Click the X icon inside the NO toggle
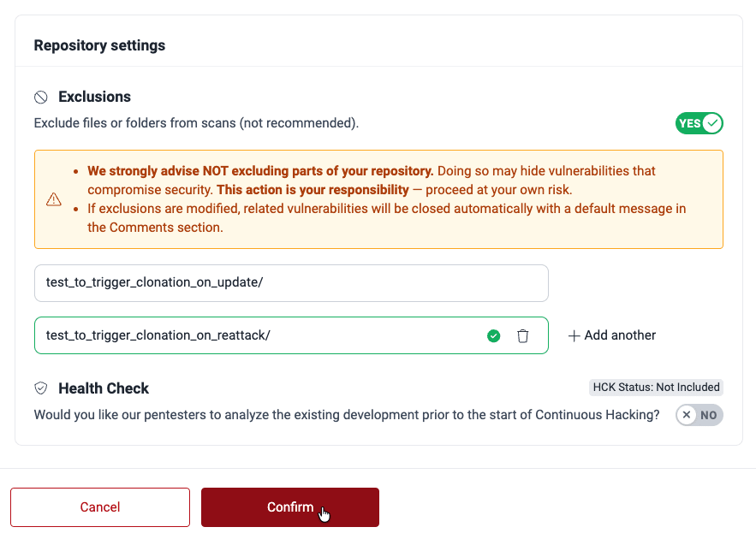756x539 pixels. click(x=686, y=415)
